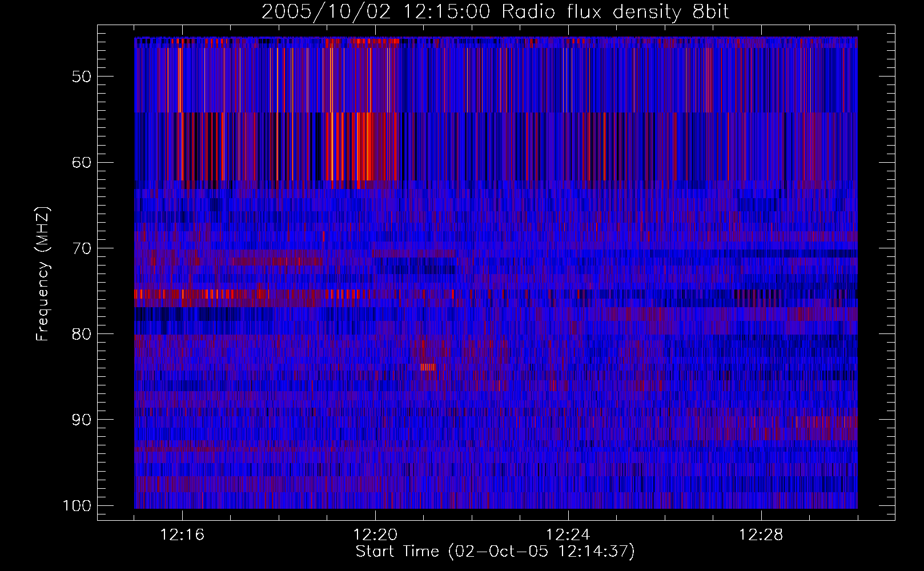Click the 70 frequency tick label
Screen dimensions: 924x571
click(82, 248)
